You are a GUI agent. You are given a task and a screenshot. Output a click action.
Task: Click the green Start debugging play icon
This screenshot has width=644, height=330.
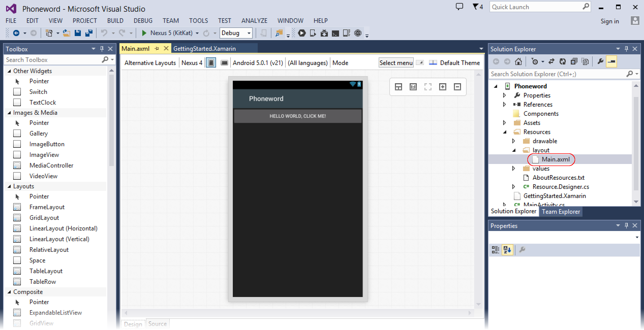(144, 33)
